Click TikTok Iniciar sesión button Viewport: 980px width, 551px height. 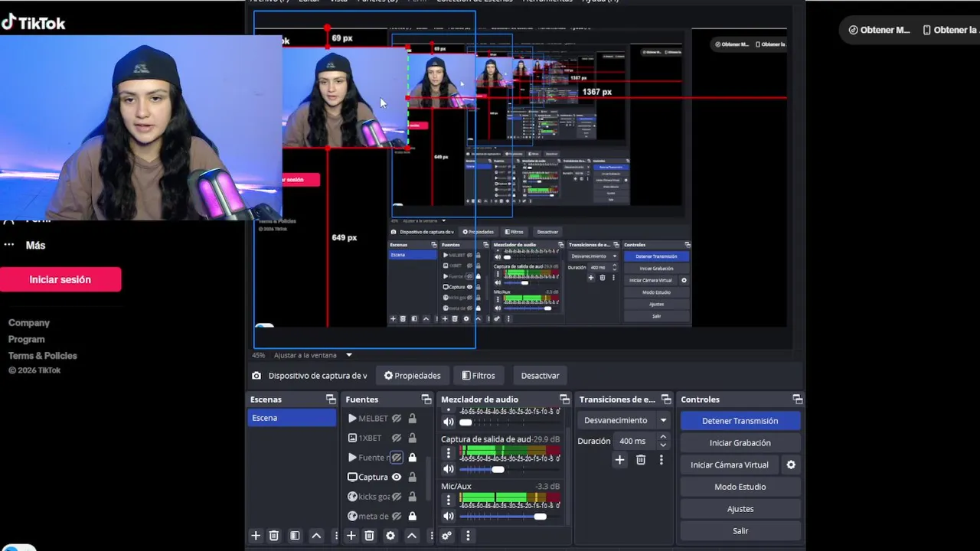[x=60, y=279]
